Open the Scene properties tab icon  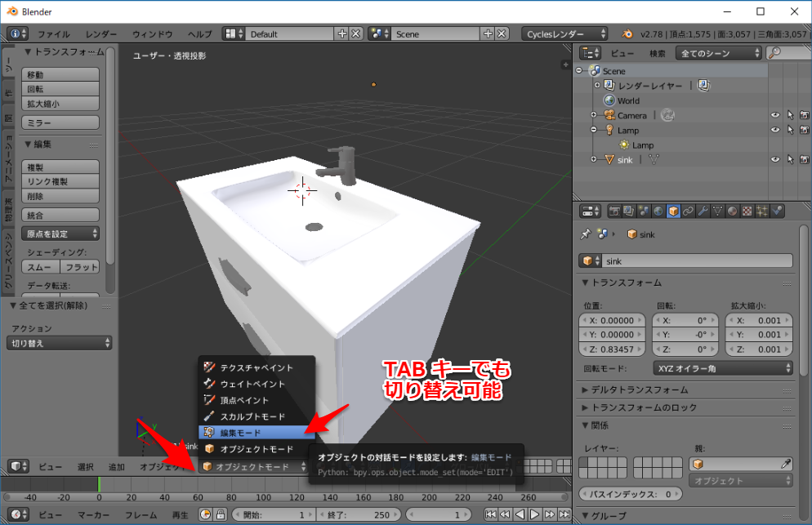pos(644,211)
